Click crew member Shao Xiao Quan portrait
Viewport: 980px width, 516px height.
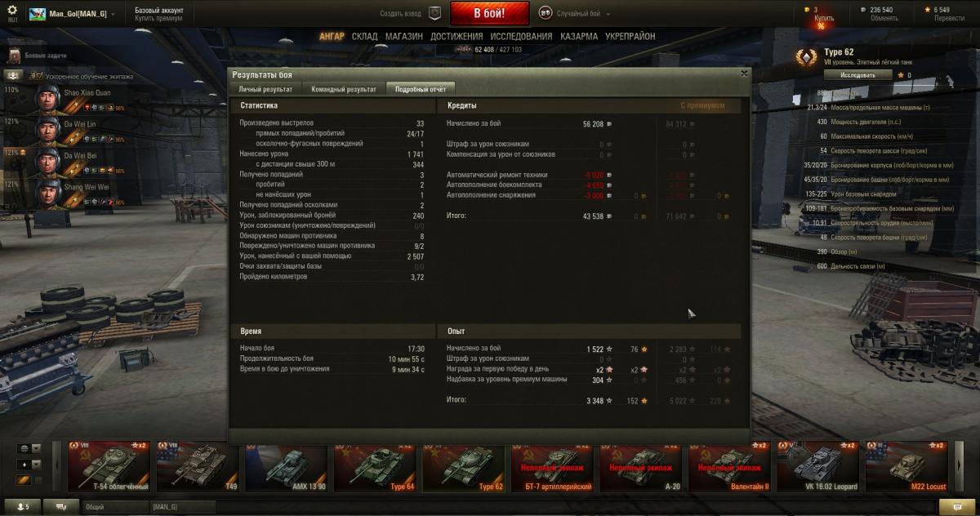[x=50, y=100]
